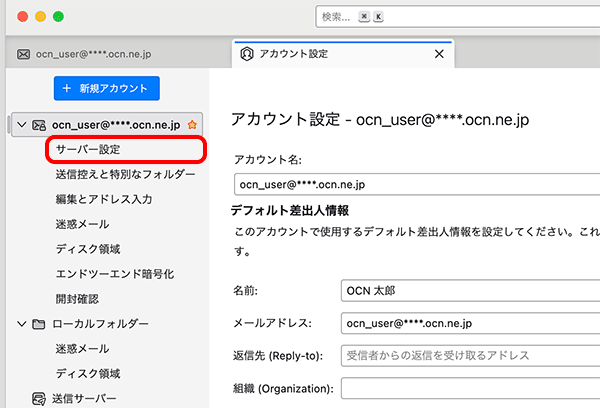Open エンドツーエンド暗号化 settings
The image size is (600, 408).
click(x=115, y=274)
